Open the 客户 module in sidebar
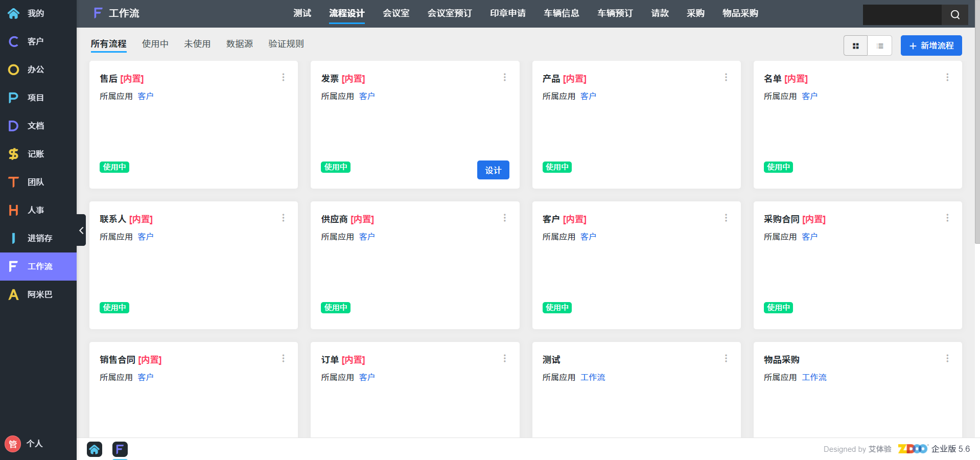The height and width of the screenshot is (460, 980). point(35,41)
